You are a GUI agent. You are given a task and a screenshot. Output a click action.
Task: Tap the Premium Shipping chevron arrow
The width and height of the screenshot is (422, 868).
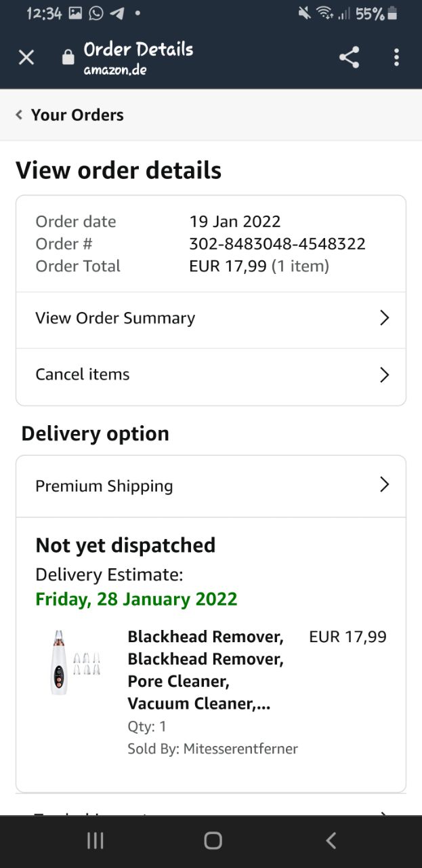click(384, 484)
